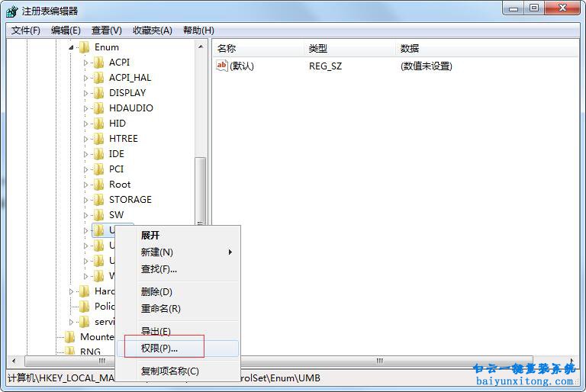This screenshot has width=586, height=392.
Task: Expand the ACPI tree node
Action: tap(85, 63)
